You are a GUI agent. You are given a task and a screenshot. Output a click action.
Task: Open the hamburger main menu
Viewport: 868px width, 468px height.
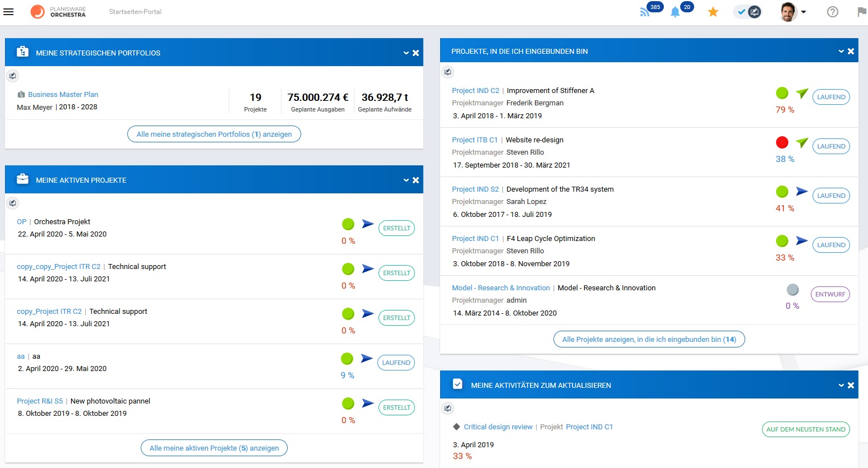(x=8, y=12)
